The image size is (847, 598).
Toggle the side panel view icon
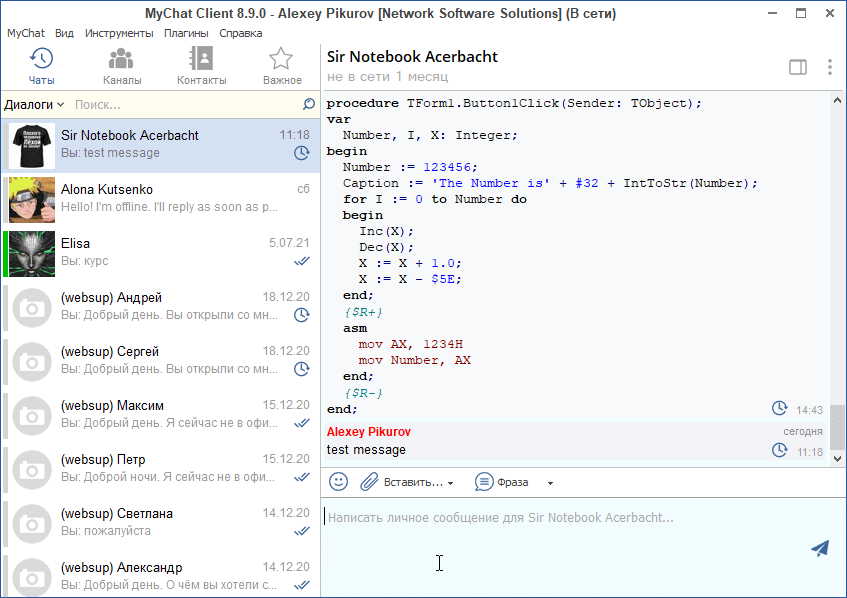coord(798,67)
